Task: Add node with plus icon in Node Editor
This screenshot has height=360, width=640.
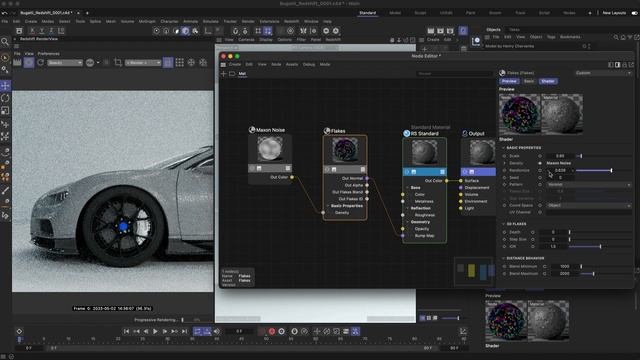Action: click(223, 74)
